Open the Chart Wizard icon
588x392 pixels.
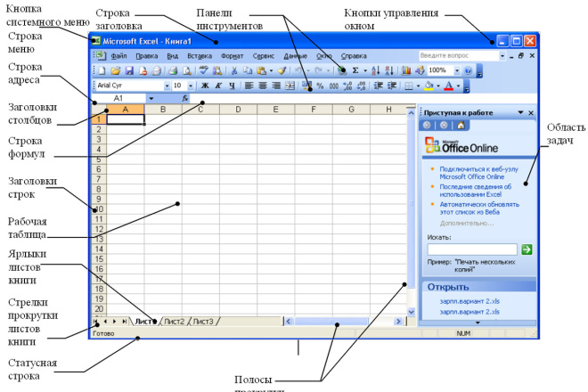(406, 70)
